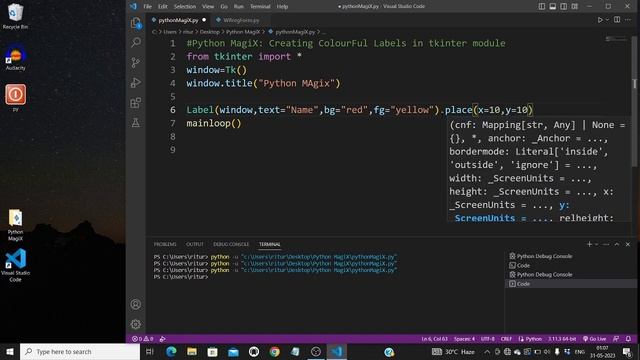Click the errors and warnings status indicator
Screen dimensions: 640x360
142,339
